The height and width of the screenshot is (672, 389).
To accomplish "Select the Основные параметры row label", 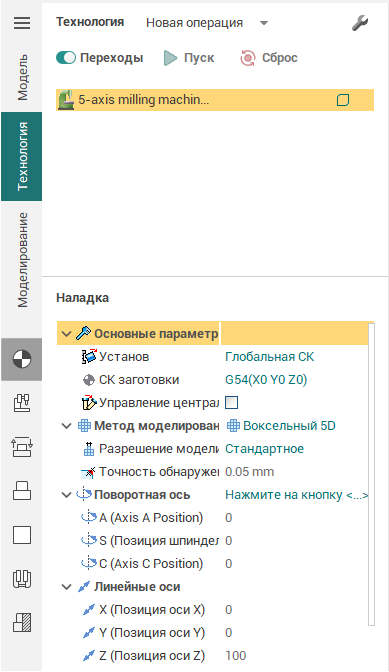I will click(156, 334).
